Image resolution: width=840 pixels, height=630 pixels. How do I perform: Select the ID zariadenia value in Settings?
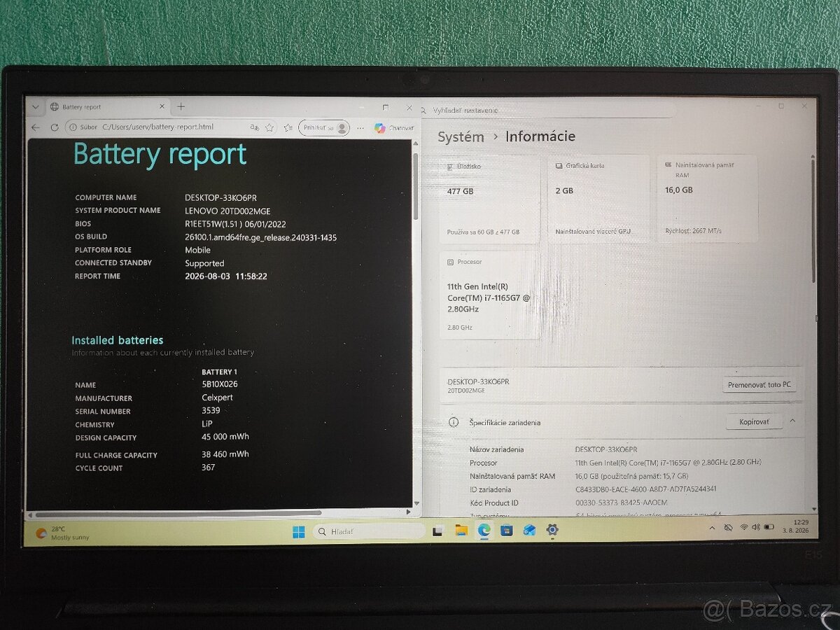(645, 489)
